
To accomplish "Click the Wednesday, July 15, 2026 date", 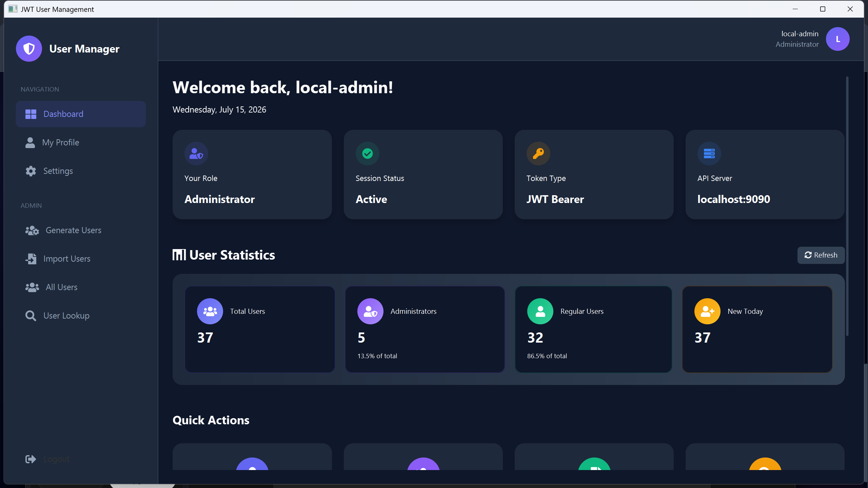I will coord(219,109).
